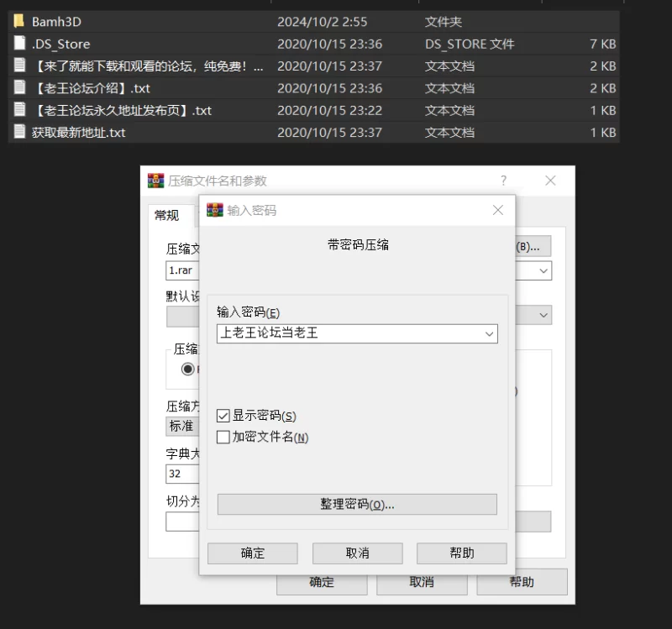Image resolution: width=672 pixels, height=629 pixels.
Task: Expand the 输入密码 combo box arrow
Action: pyautogui.click(x=489, y=333)
